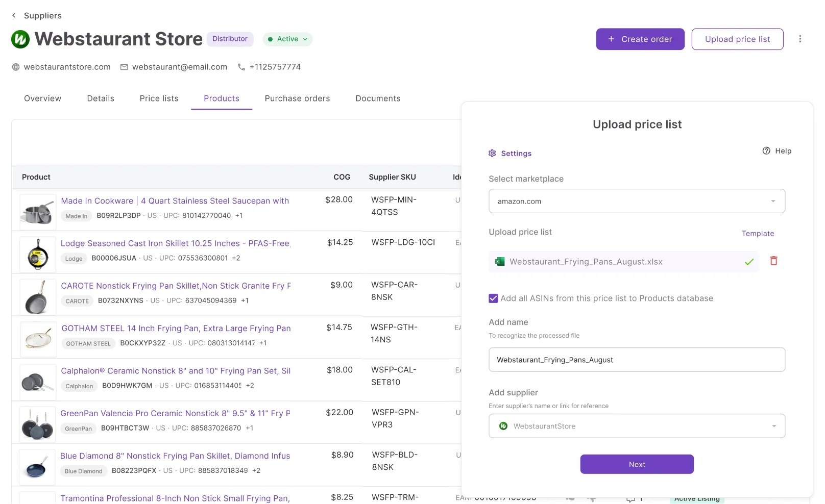Switch to the Details tab
The width and height of the screenshot is (825, 504).
click(101, 98)
